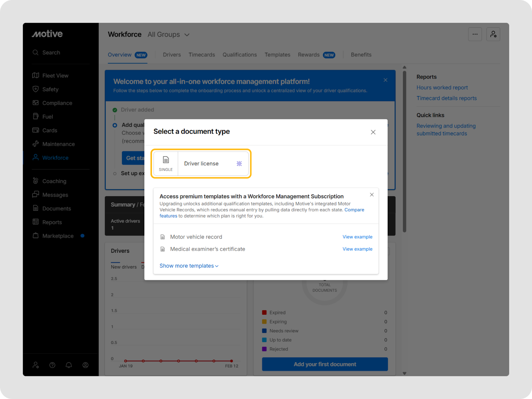Expand Show more templates
The height and width of the screenshot is (399, 532).
click(x=189, y=266)
